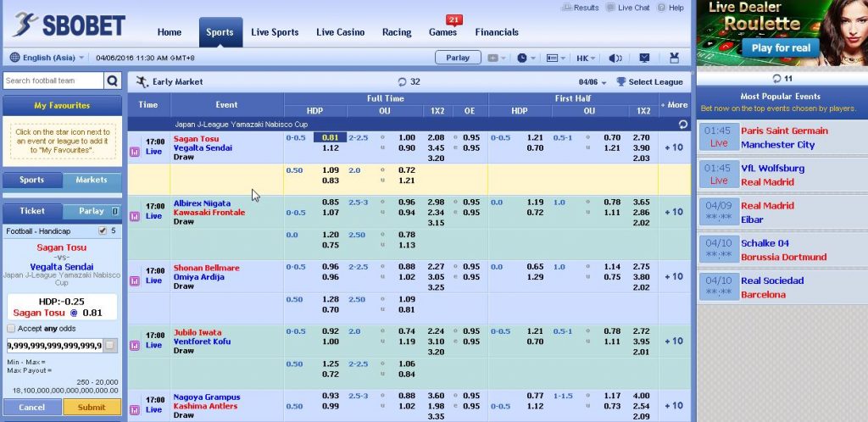Open Real Madrid vs Eibar event
Image resolution: width=868 pixels, height=422 pixels.
point(782,213)
